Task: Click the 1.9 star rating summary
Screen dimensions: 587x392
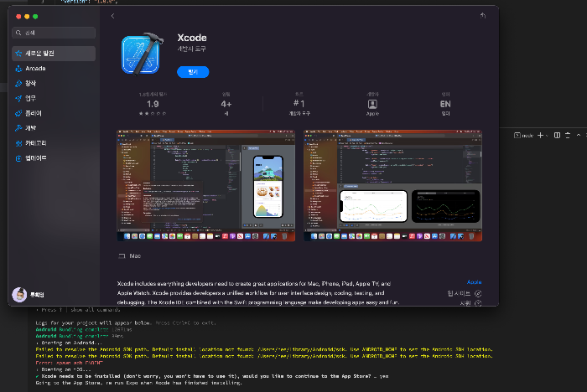Action: (x=153, y=104)
